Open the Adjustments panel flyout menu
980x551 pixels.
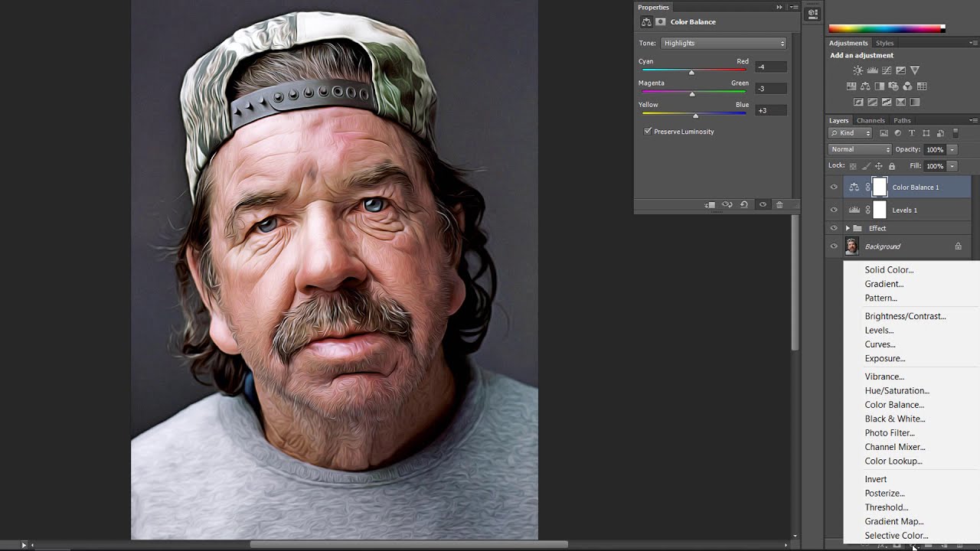click(x=973, y=43)
